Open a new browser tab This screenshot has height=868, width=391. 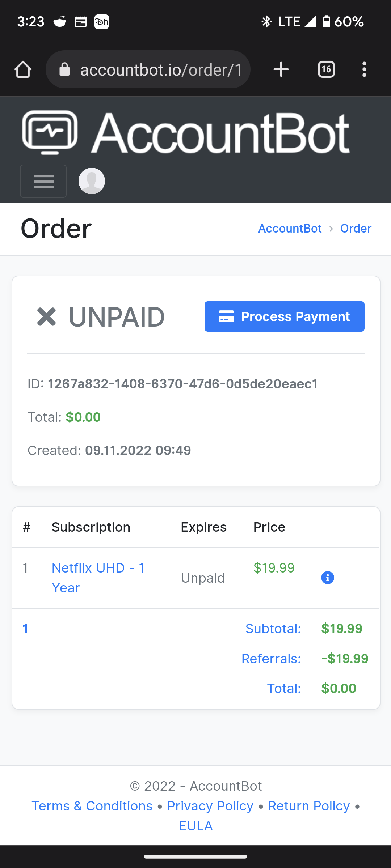point(281,69)
